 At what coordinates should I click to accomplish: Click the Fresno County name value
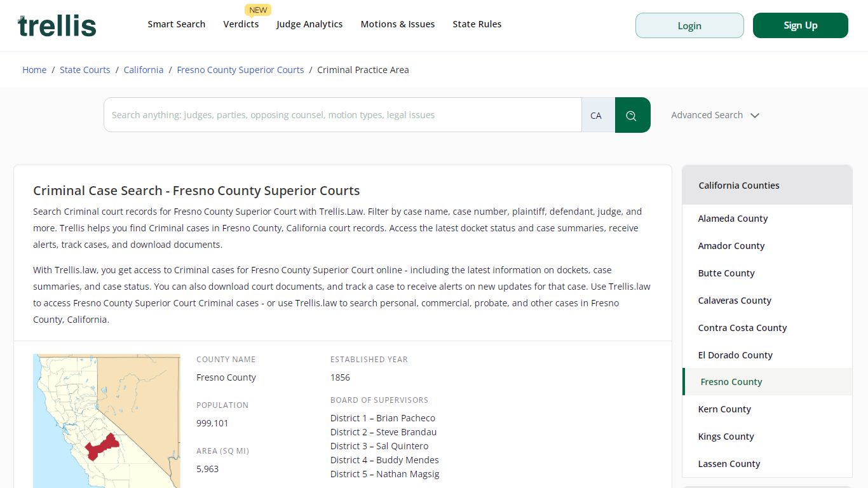226,377
